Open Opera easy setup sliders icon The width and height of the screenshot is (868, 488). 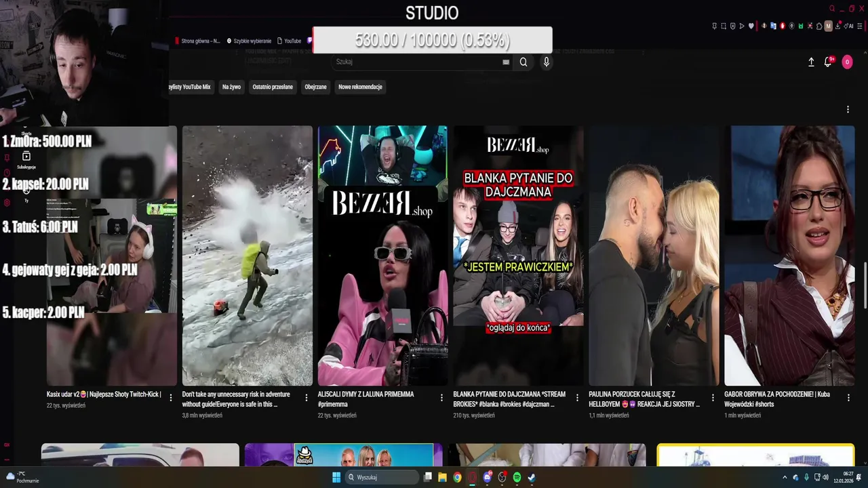[x=860, y=26]
